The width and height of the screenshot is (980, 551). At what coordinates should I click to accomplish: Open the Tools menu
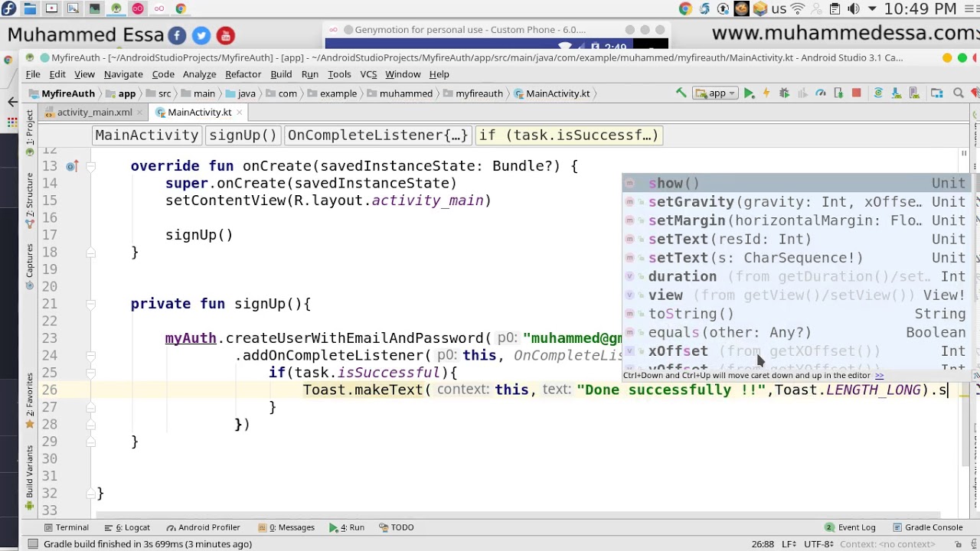pos(339,74)
